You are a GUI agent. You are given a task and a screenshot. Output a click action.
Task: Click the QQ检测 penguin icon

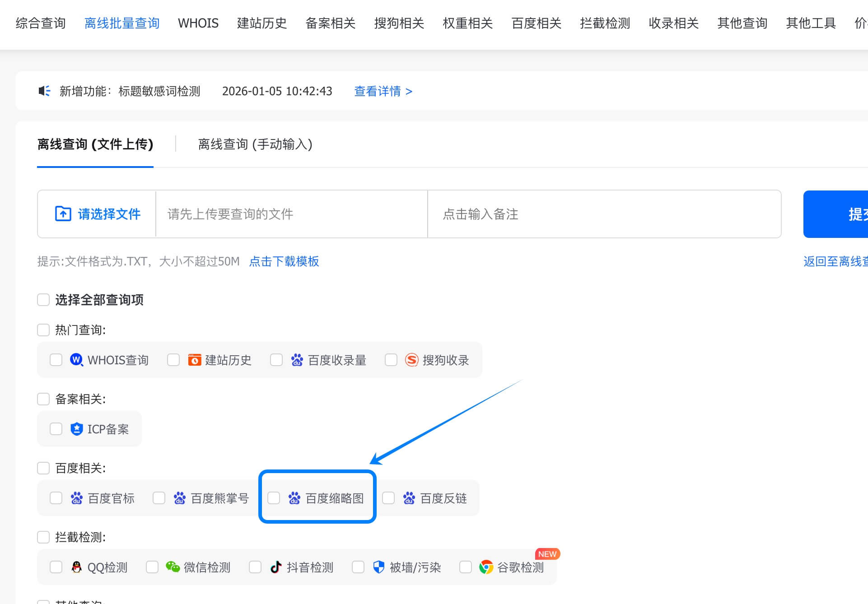pos(77,567)
